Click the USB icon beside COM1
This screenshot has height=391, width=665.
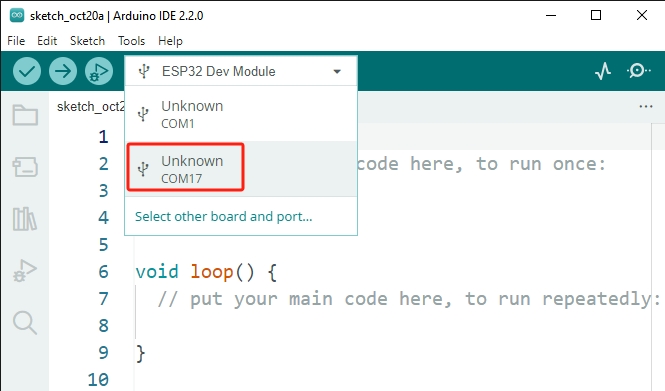click(x=143, y=114)
